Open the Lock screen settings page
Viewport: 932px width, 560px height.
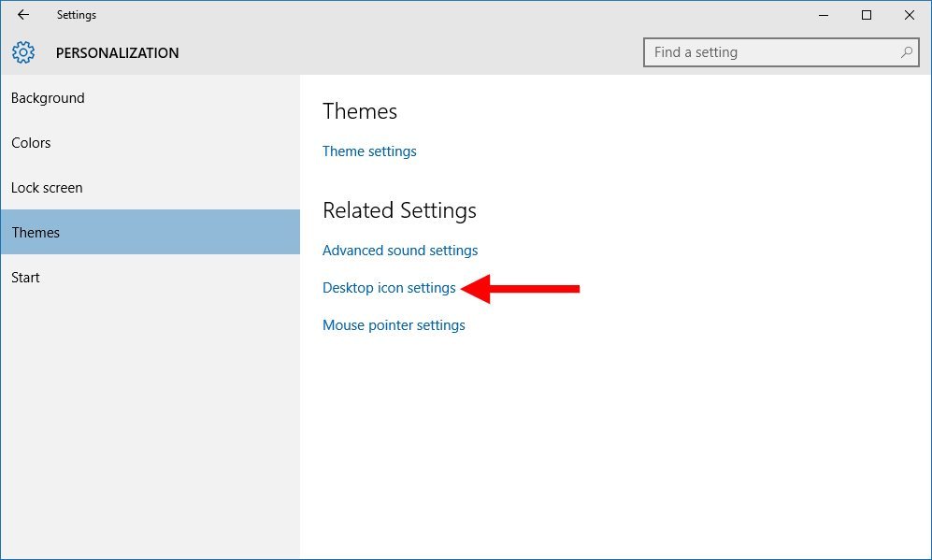47,187
